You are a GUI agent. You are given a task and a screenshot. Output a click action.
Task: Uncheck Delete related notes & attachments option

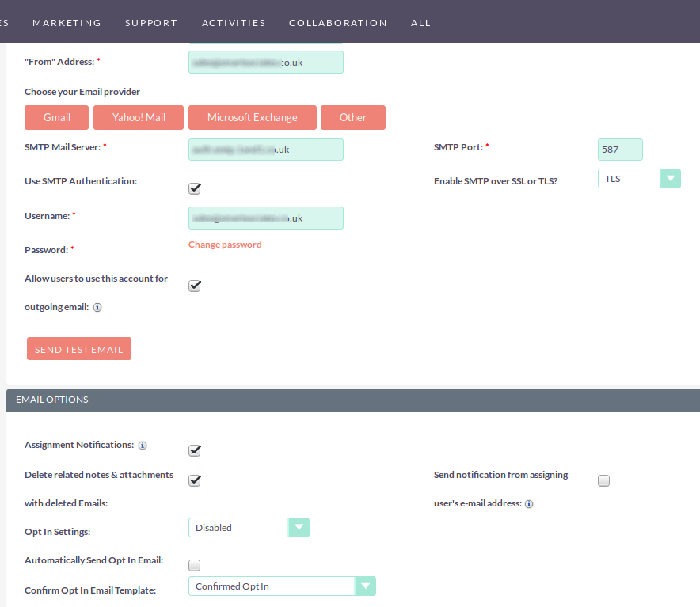pyautogui.click(x=194, y=480)
